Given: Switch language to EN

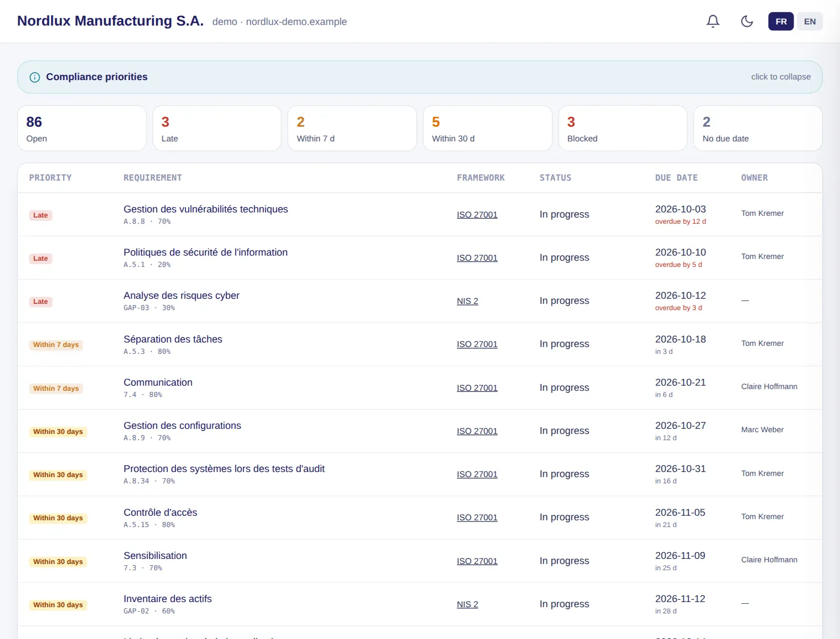Looking at the screenshot, I should coord(810,22).
